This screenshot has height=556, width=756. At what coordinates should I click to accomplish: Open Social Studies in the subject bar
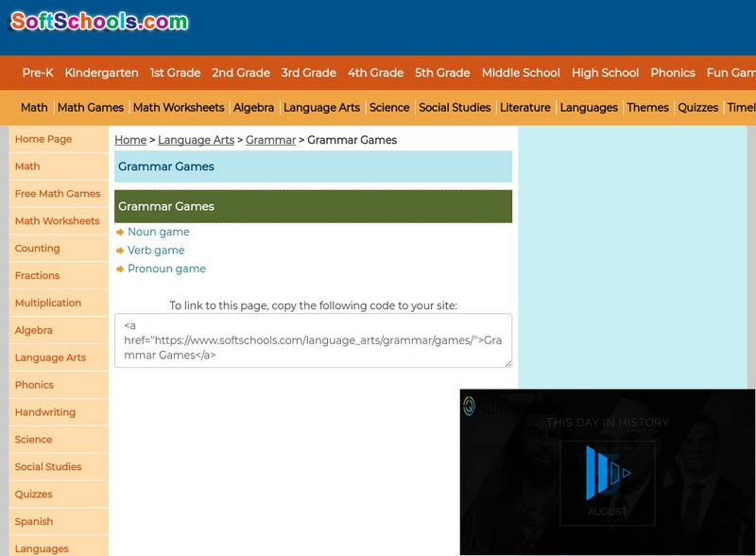pos(455,107)
